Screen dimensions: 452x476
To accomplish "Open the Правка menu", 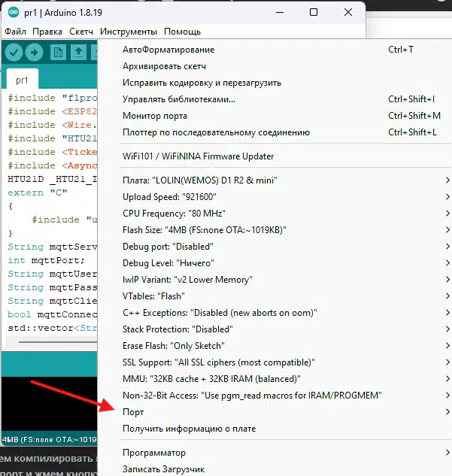I will [47, 32].
